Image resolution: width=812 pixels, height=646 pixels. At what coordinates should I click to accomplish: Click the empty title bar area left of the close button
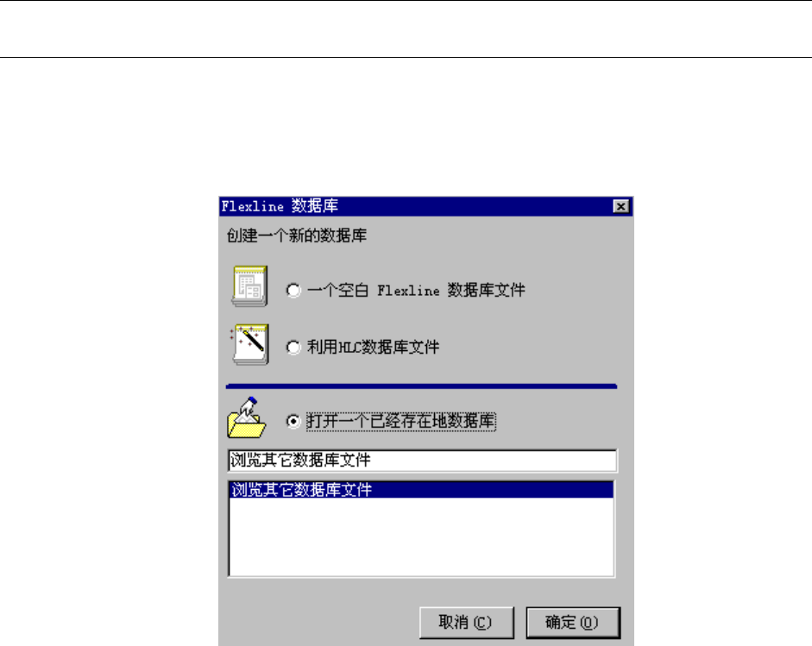click(x=475, y=206)
